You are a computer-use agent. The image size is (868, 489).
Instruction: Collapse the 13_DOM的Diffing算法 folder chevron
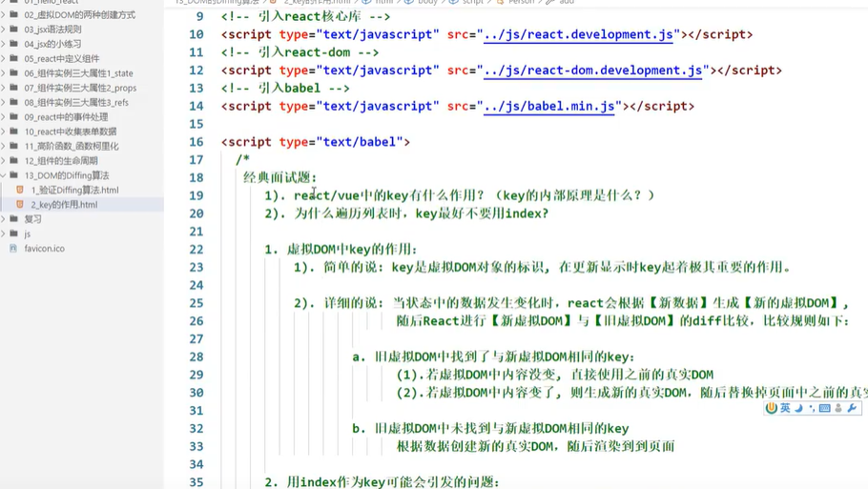[3, 174]
